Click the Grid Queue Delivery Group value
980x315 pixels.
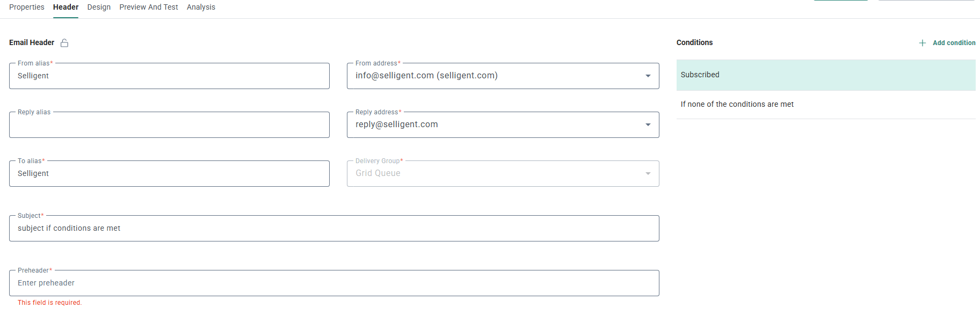[378, 173]
